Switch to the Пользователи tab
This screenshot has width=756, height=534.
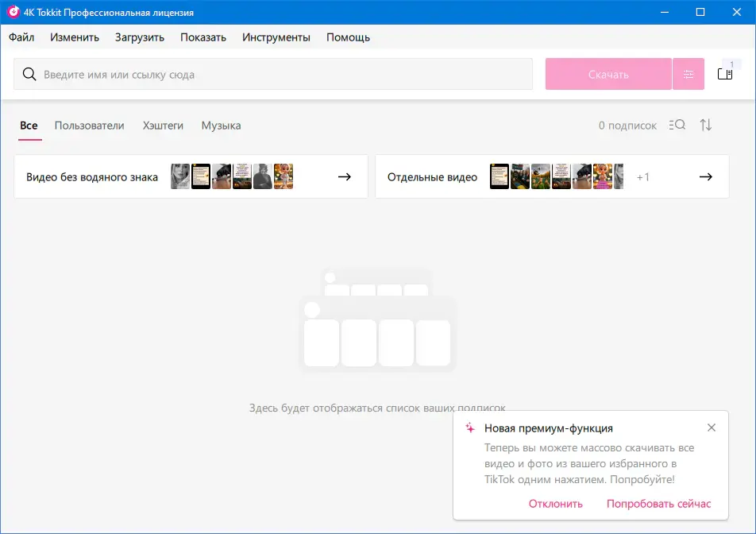pos(88,126)
